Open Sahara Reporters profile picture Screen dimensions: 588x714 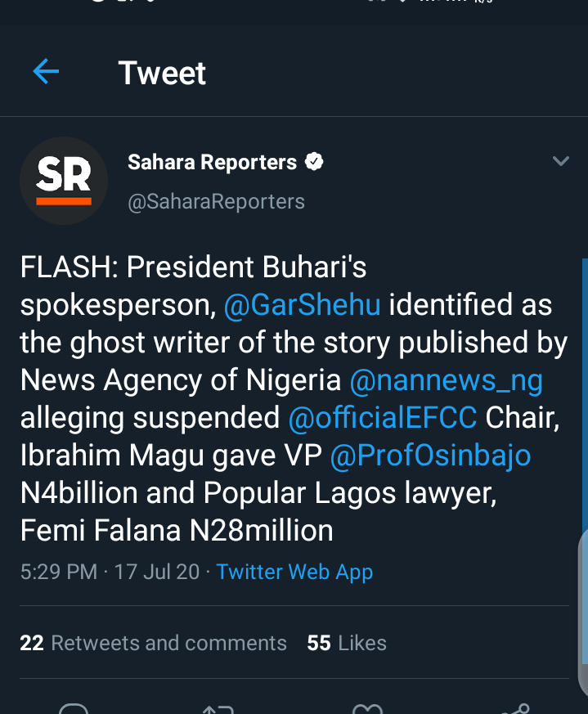click(64, 181)
